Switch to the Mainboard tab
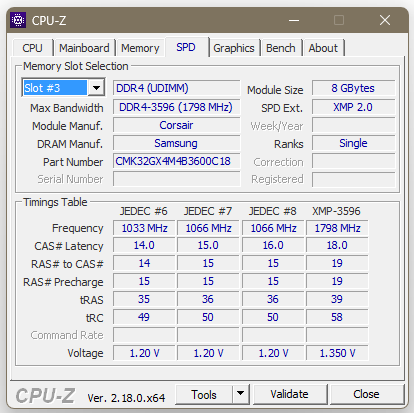 pos(84,48)
